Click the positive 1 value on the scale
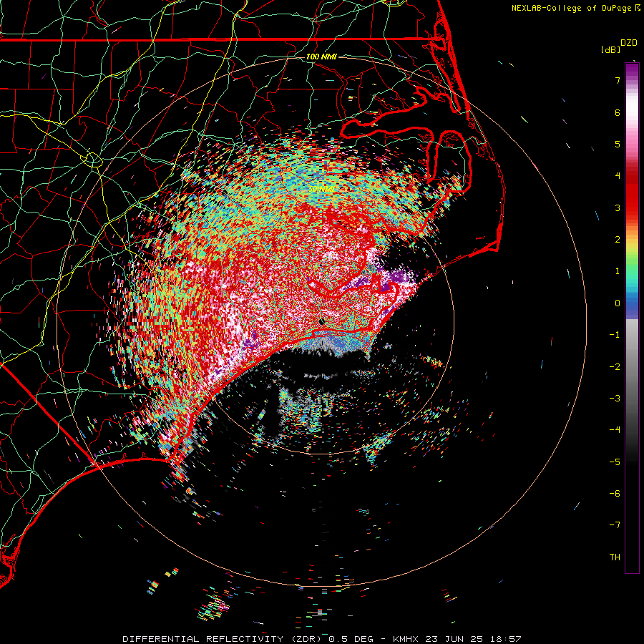 coord(618,270)
